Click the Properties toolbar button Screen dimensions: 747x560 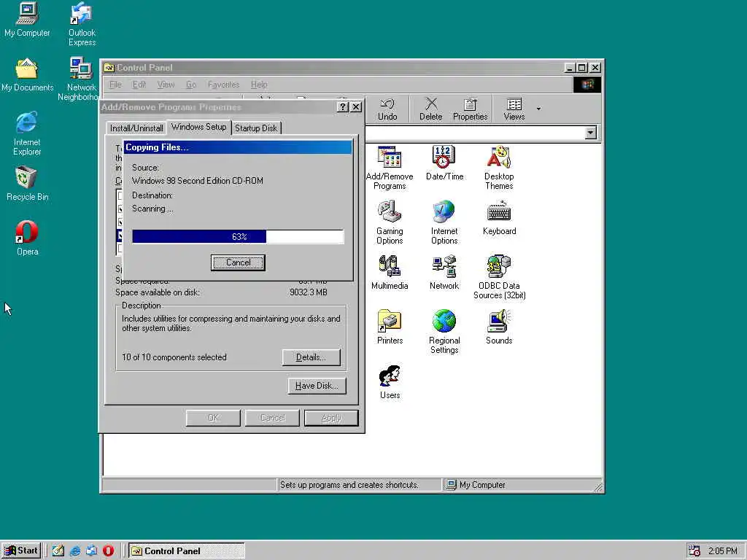(471, 109)
